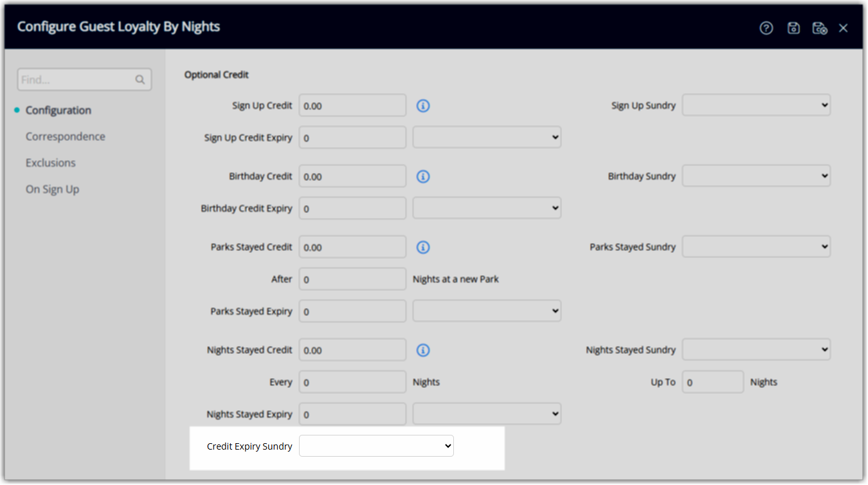Viewport: 868px width, 485px height.
Task: Click the Parks Stayed Credit amount field
Action: click(x=352, y=247)
